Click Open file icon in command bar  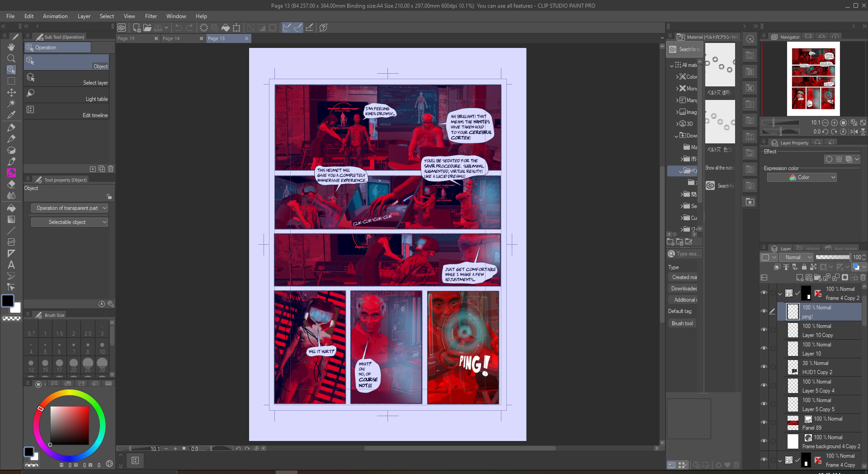click(x=147, y=28)
